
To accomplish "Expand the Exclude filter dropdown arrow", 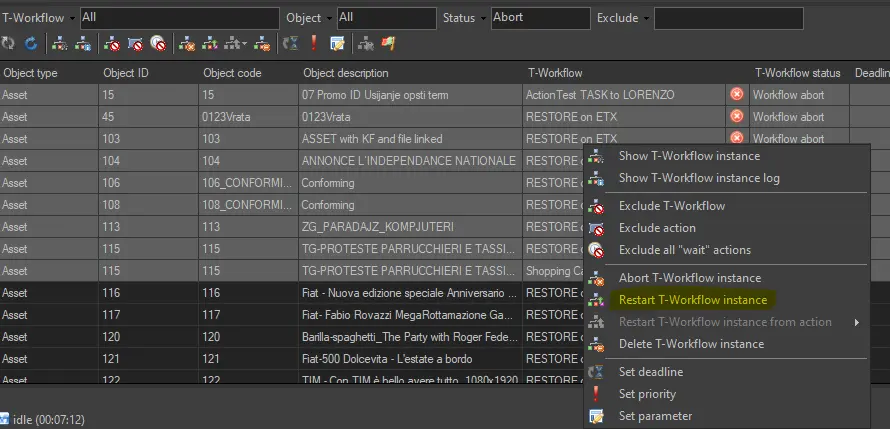I will tap(645, 18).
